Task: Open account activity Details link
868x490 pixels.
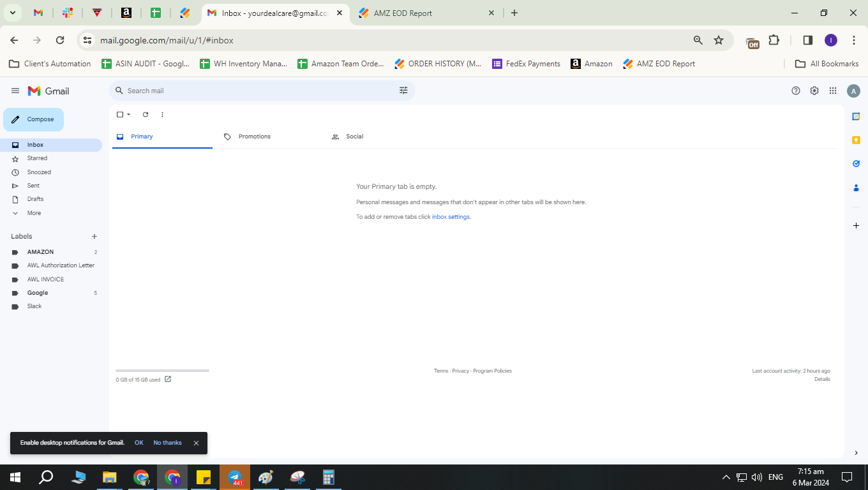Action: (822, 379)
